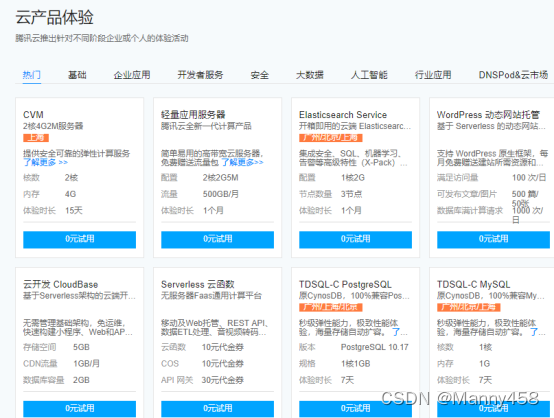554x418 pixels.
Task: Click 广州/北京/上海 tag on Elasticsearch card
Action: click(331, 138)
